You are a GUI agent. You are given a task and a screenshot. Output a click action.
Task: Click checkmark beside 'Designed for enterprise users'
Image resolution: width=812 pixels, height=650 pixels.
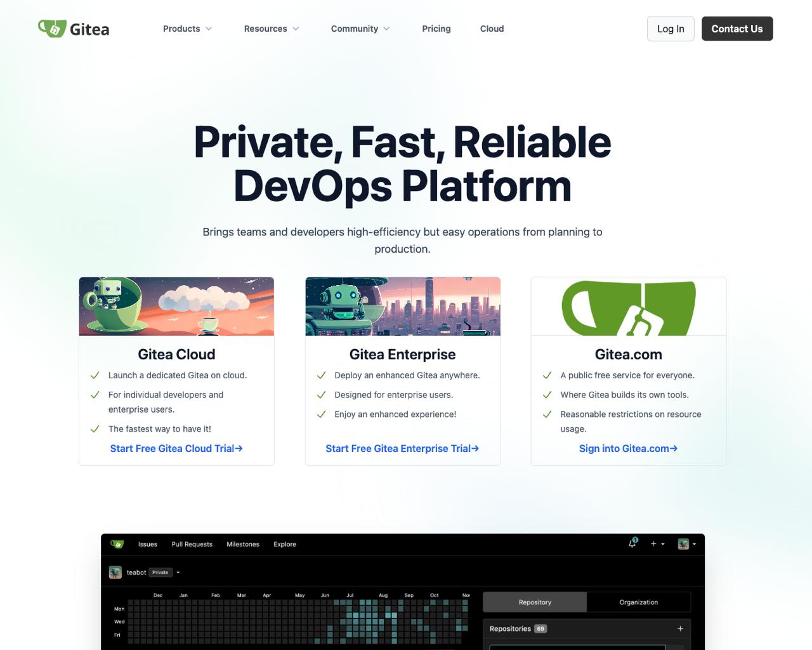321,395
